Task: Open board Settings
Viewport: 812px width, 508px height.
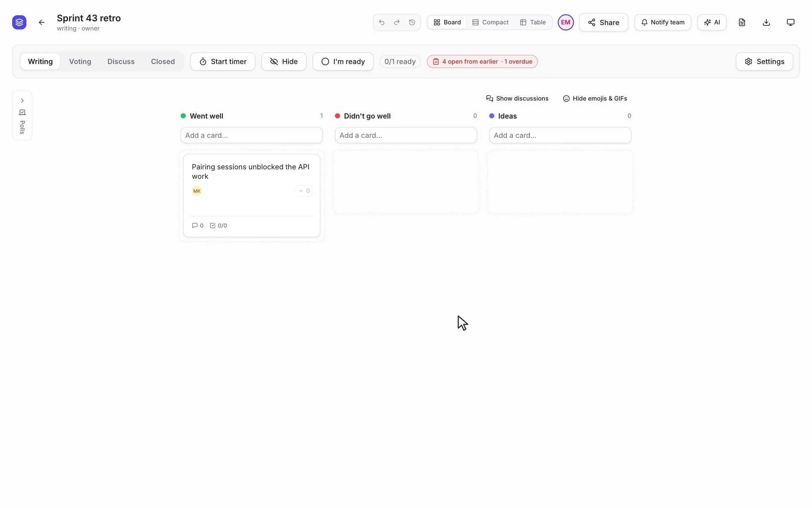Action: point(764,62)
